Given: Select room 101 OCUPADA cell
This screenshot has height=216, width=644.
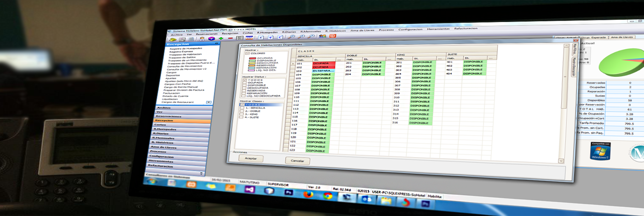Looking at the screenshot, I should (324, 63).
